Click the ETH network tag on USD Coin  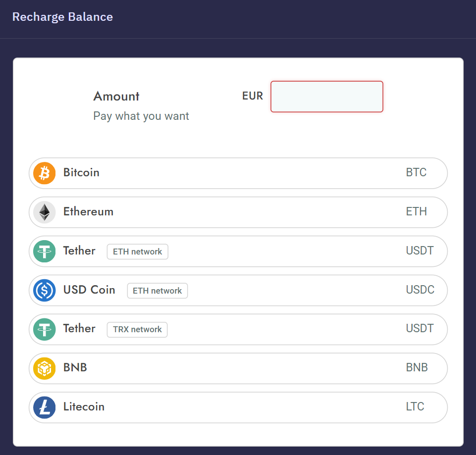[x=157, y=291]
